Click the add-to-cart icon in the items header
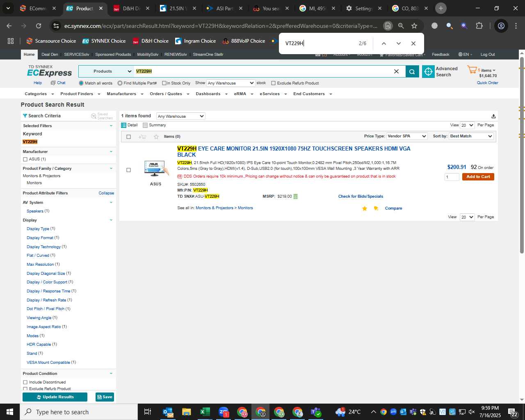This screenshot has width=525, height=420. tap(142, 137)
